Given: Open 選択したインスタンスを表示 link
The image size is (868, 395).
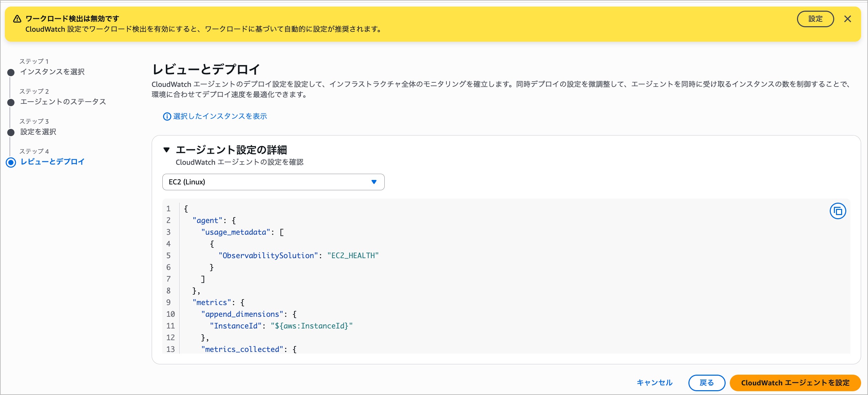Looking at the screenshot, I should point(220,117).
